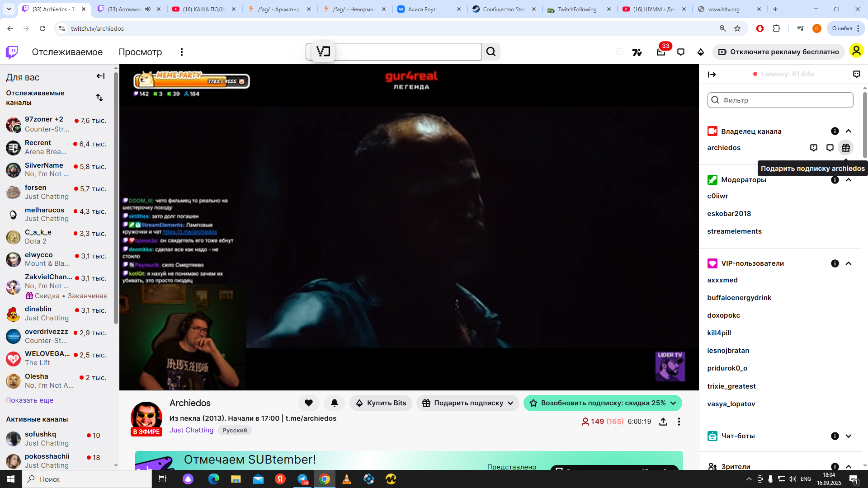Sort followed channels with the arrows icon
The image size is (868, 488).
(99, 98)
